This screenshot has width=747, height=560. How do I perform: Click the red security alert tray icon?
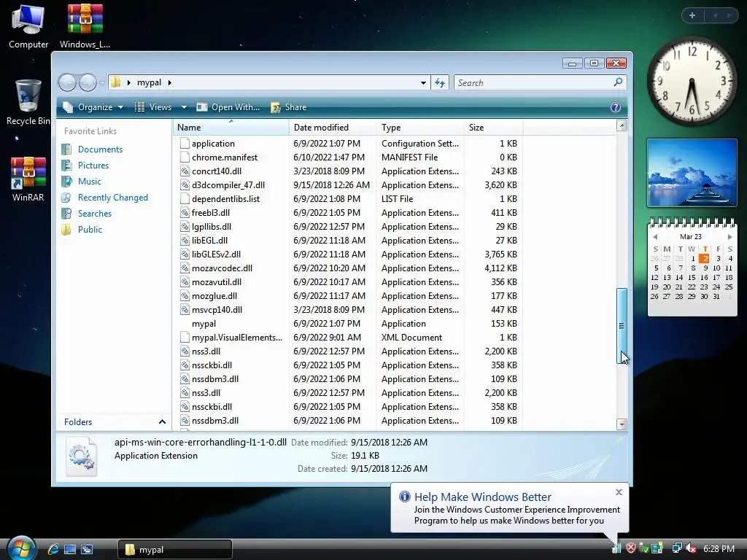(x=631, y=548)
